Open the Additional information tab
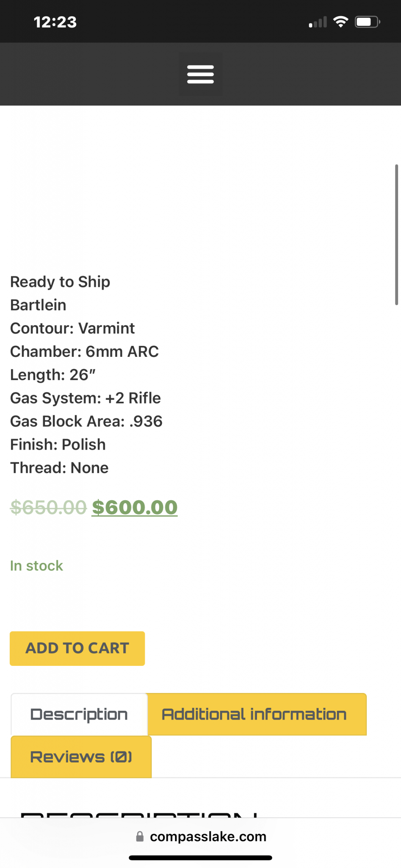The image size is (401, 868). tap(257, 715)
